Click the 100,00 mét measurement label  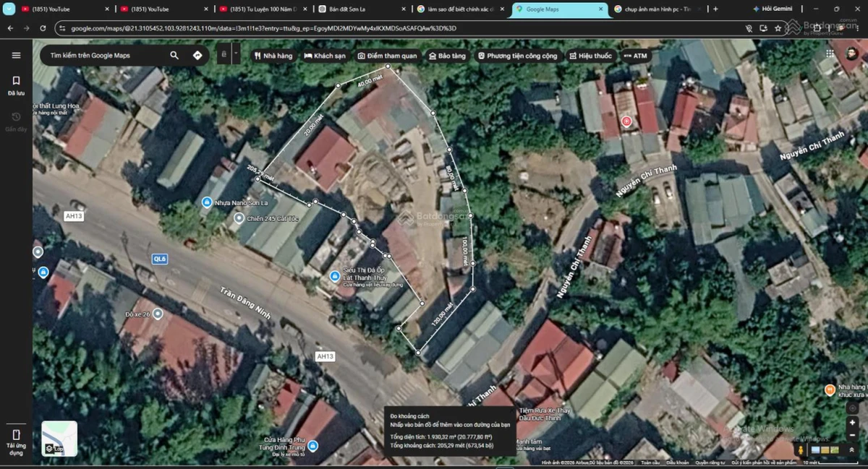[464, 251]
